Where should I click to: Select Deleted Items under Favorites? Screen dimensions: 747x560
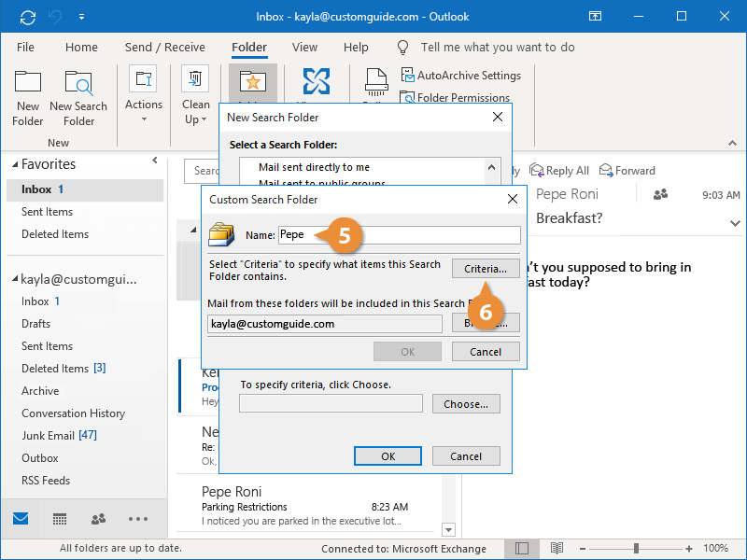click(x=55, y=234)
